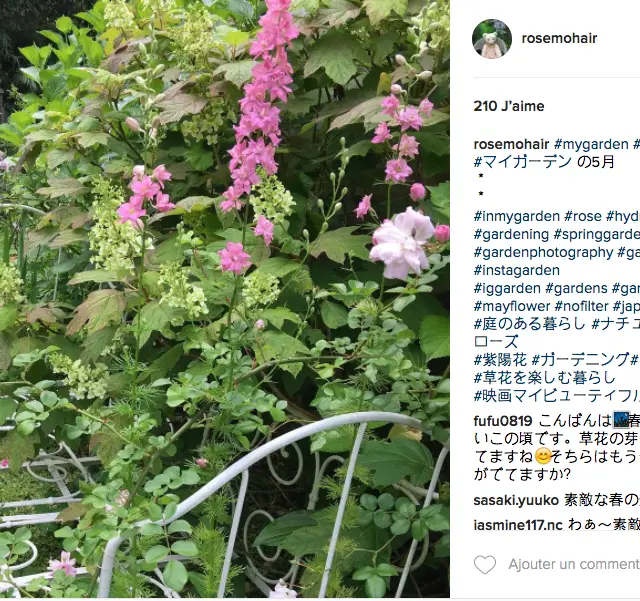View the 210 J'aime likes list
The height and width of the screenshot is (601, 640).
509,106
